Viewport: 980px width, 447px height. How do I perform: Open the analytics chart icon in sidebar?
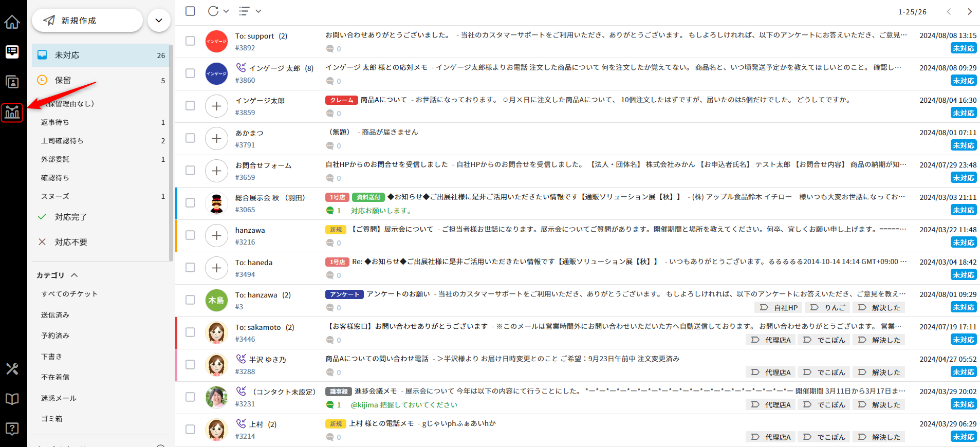pos(12,113)
